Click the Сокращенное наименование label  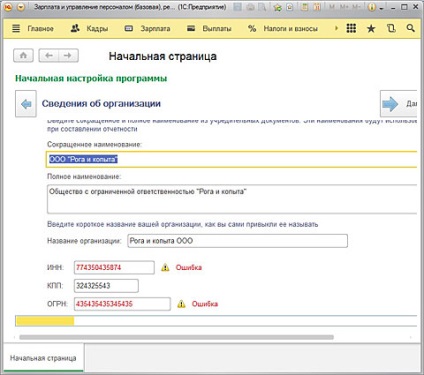(94, 144)
